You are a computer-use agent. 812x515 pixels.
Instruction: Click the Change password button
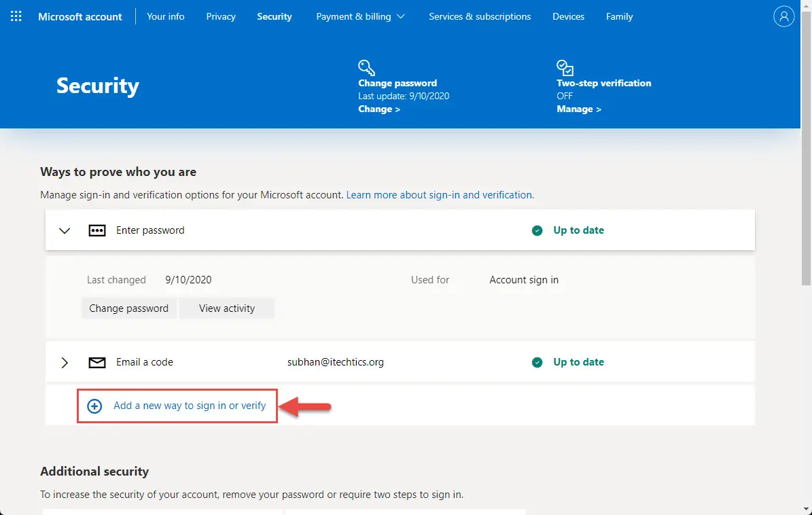(x=129, y=308)
